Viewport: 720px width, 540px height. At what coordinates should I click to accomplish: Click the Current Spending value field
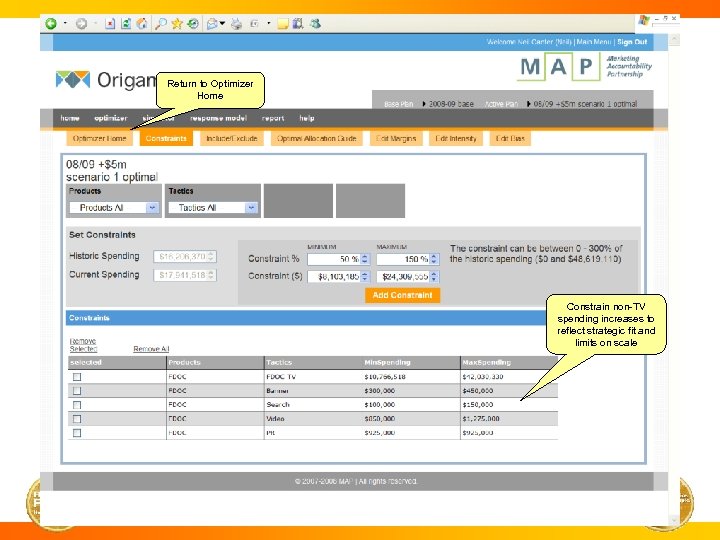tap(185, 275)
